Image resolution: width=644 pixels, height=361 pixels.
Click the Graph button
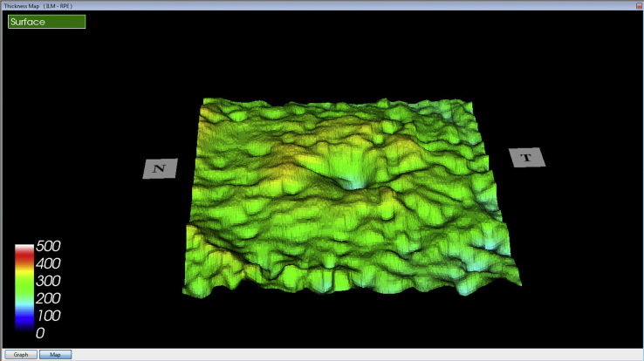(20, 355)
